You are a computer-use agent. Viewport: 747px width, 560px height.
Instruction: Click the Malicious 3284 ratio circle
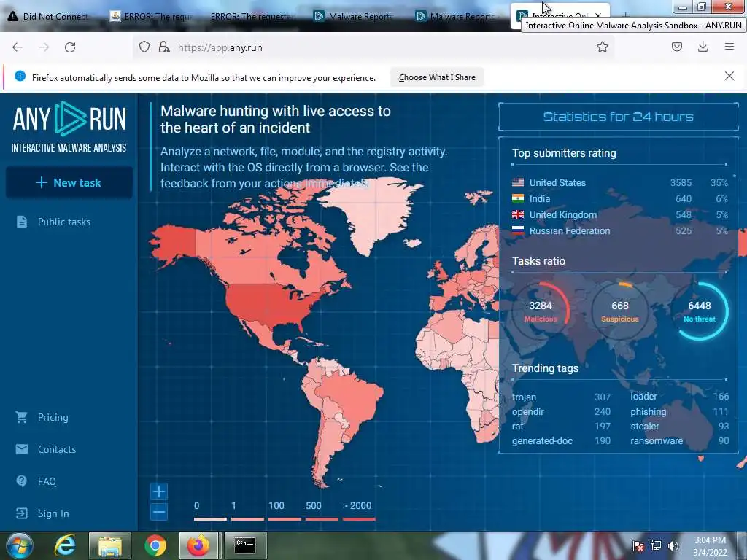point(541,311)
